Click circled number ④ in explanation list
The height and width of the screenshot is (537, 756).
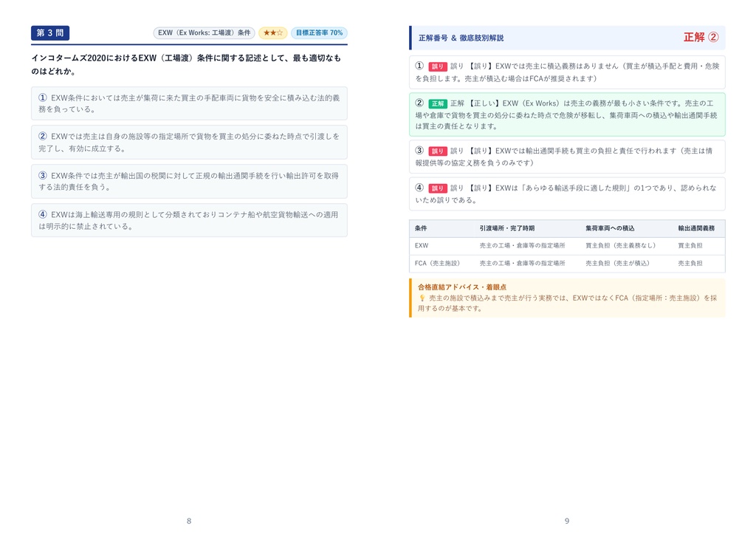(419, 187)
